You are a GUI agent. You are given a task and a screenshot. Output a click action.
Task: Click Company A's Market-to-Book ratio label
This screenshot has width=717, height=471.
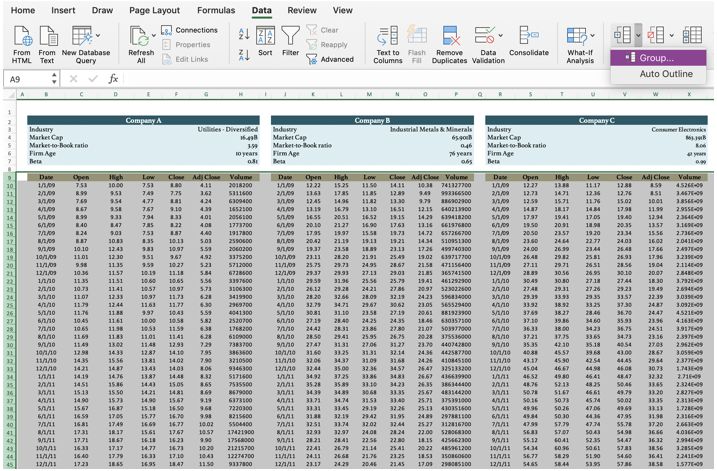click(x=59, y=145)
